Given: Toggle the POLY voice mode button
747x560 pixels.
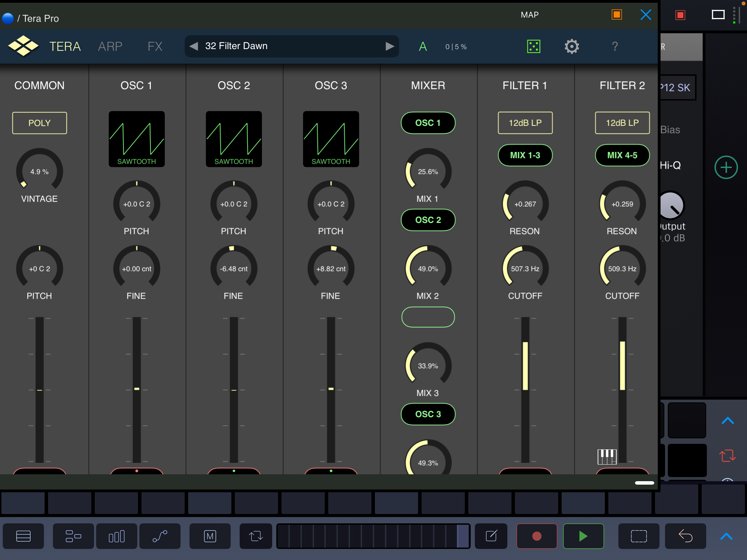Looking at the screenshot, I should pos(39,123).
